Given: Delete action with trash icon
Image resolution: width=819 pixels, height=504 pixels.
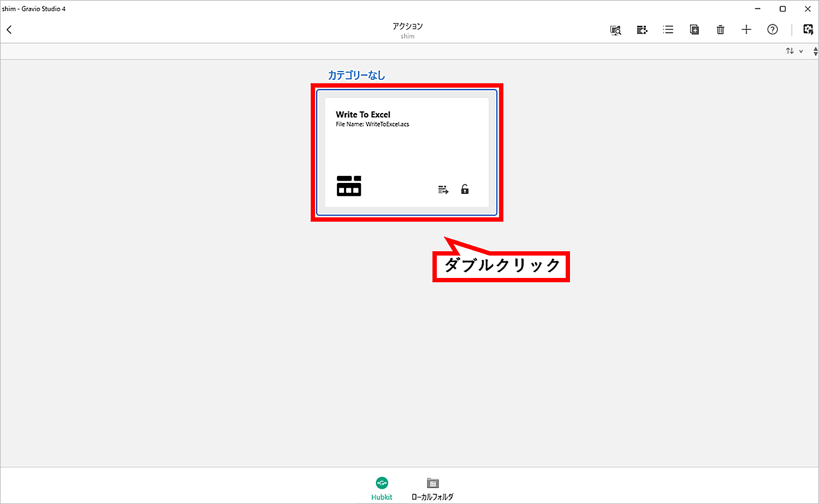Looking at the screenshot, I should pos(721,30).
